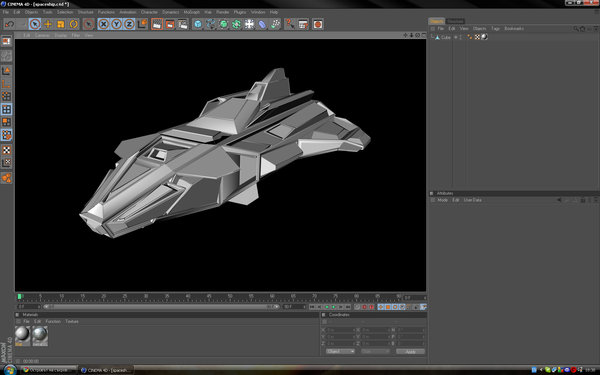Open Texture menu in Materials panel
Image resolution: width=600 pixels, height=375 pixels.
tap(72, 321)
